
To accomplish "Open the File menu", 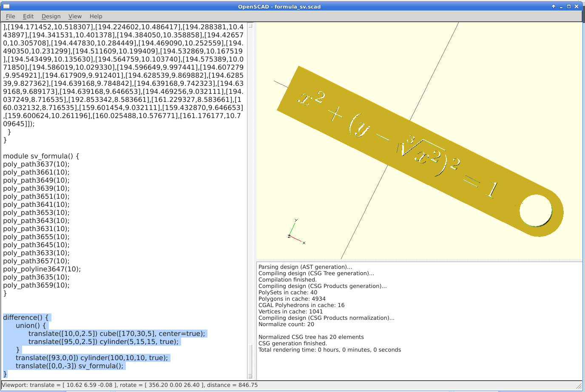I will [10, 16].
